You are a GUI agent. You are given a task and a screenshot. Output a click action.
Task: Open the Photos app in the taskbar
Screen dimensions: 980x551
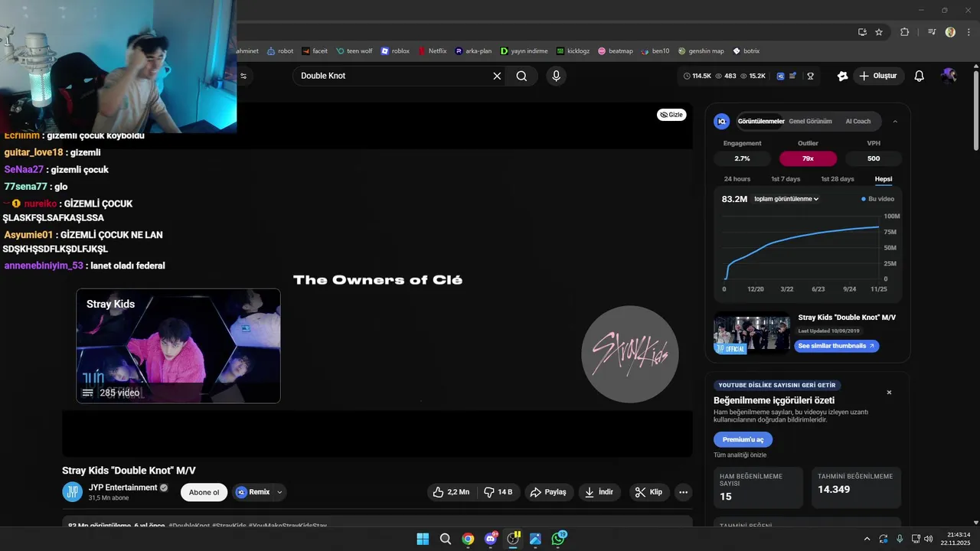(535, 539)
